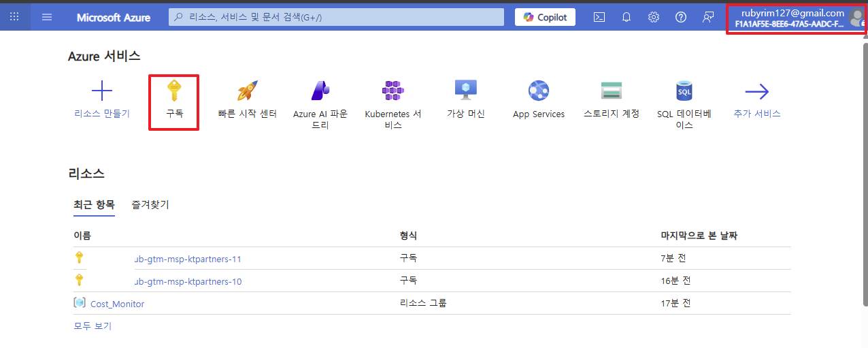Focus the resource and service search box
Viewport: 868px width, 348px height.
pyautogui.click(x=336, y=17)
